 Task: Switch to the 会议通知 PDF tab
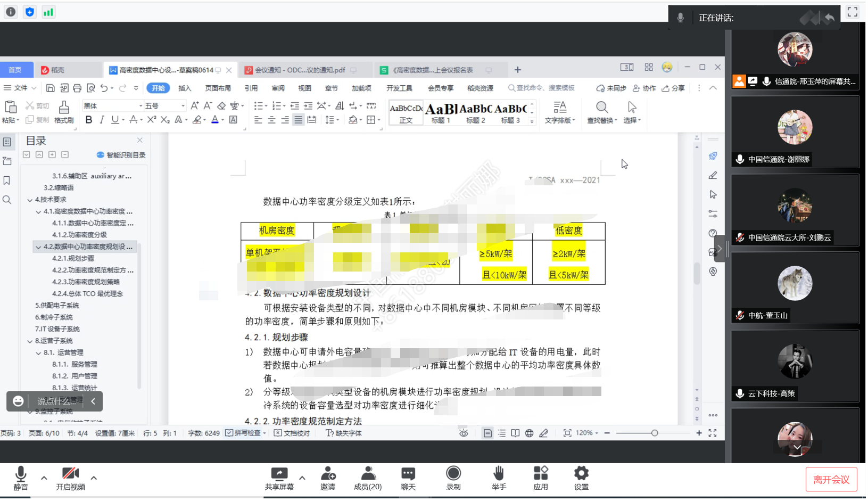tap(301, 70)
